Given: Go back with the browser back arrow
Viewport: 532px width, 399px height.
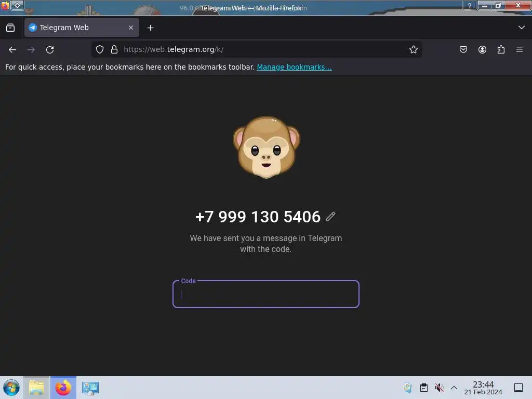Looking at the screenshot, I should point(12,49).
